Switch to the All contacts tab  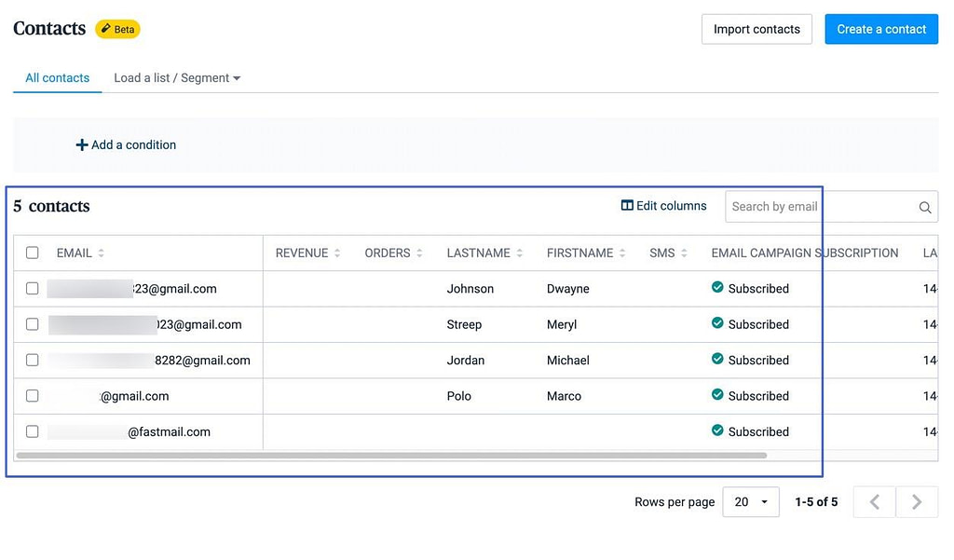tap(58, 78)
